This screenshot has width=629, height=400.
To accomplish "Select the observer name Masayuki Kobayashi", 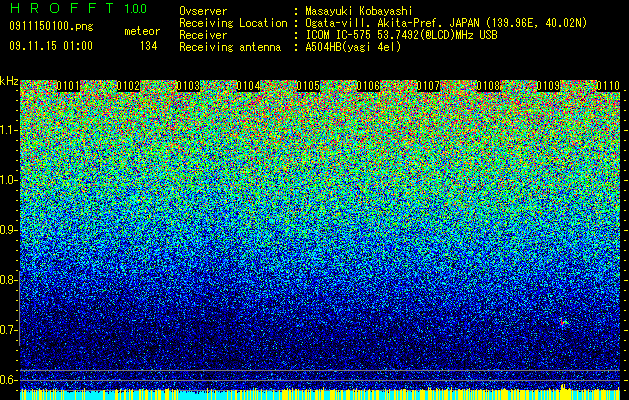I will [x=359, y=11].
